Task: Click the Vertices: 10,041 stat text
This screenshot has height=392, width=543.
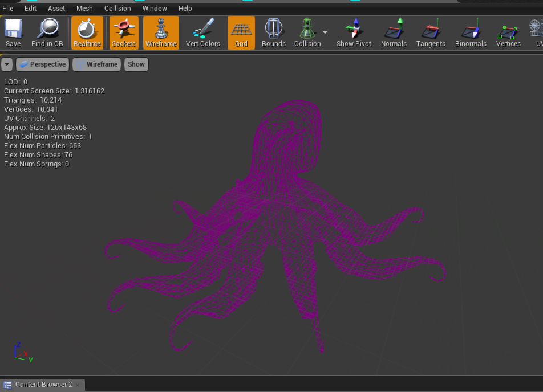Action: click(x=31, y=109)
